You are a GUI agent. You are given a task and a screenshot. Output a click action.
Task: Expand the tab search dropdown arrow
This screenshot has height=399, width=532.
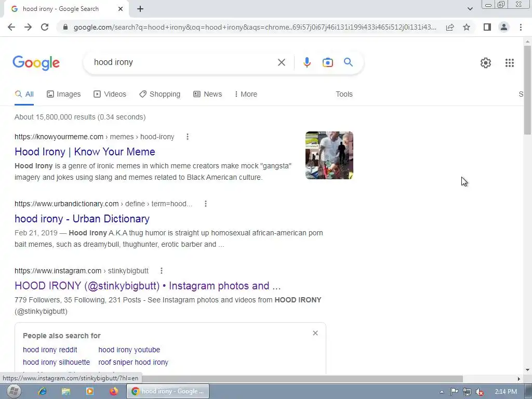470,9
